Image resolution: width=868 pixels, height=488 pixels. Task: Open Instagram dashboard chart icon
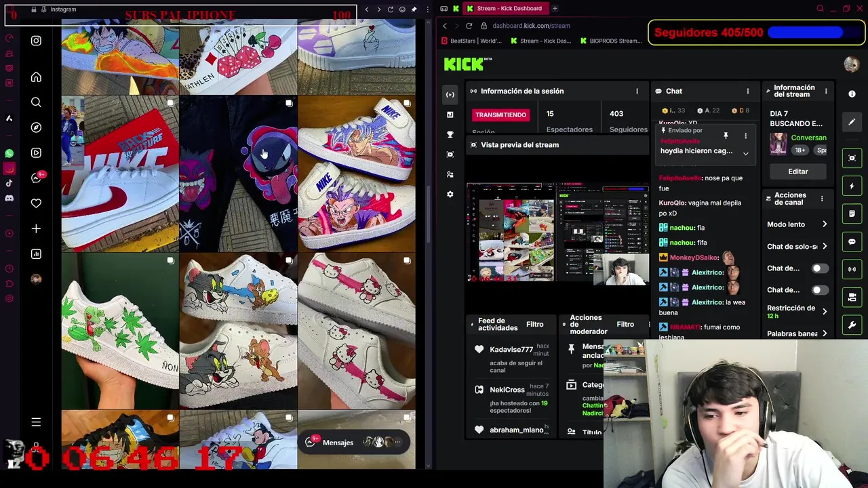(x=36, y=254)
